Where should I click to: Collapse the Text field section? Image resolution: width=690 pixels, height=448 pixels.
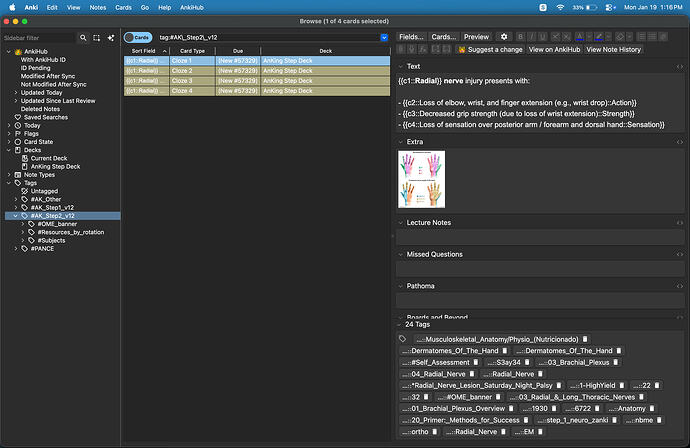tap(400, 66)
